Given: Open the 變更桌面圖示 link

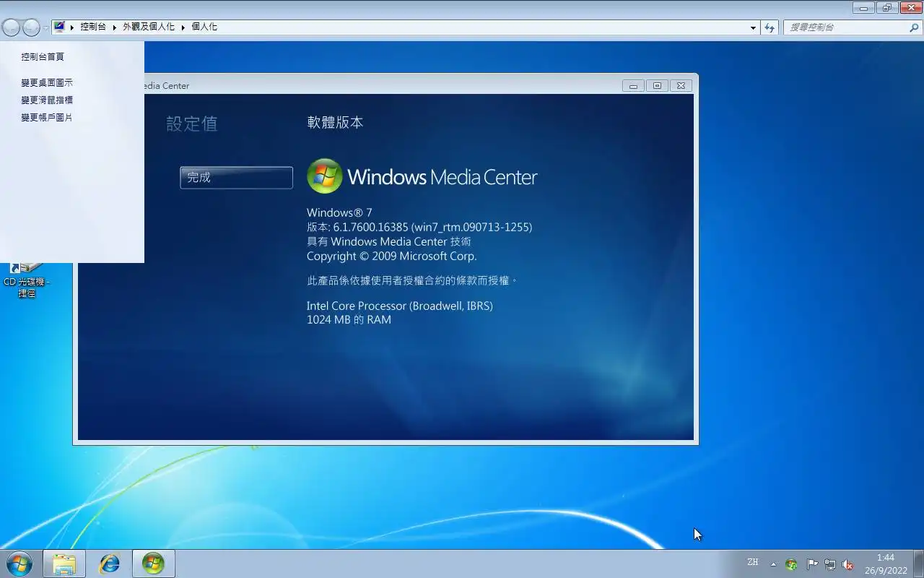Looking at the screenshot, I should 47,82.
